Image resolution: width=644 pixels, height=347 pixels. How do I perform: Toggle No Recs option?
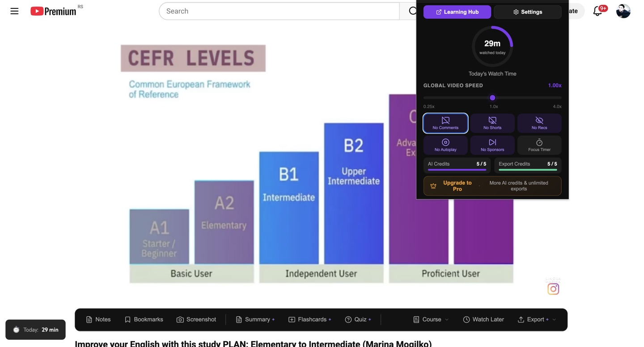pos(539,123)
